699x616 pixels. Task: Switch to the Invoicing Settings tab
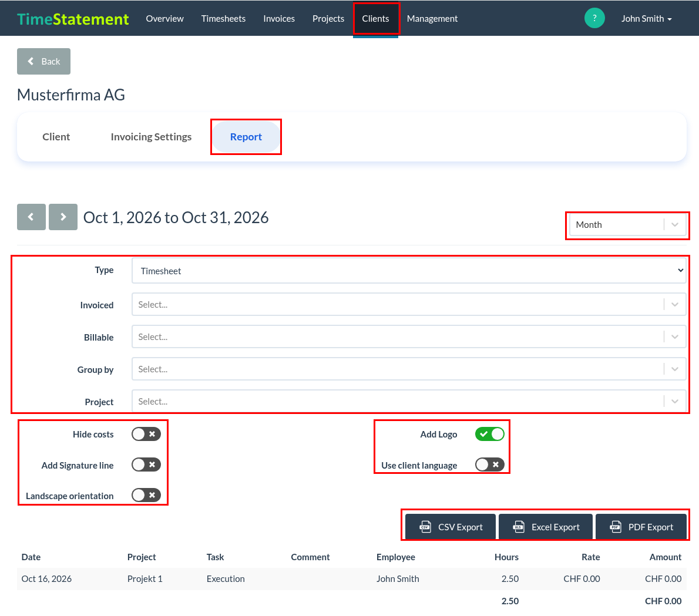pos(151,137)
